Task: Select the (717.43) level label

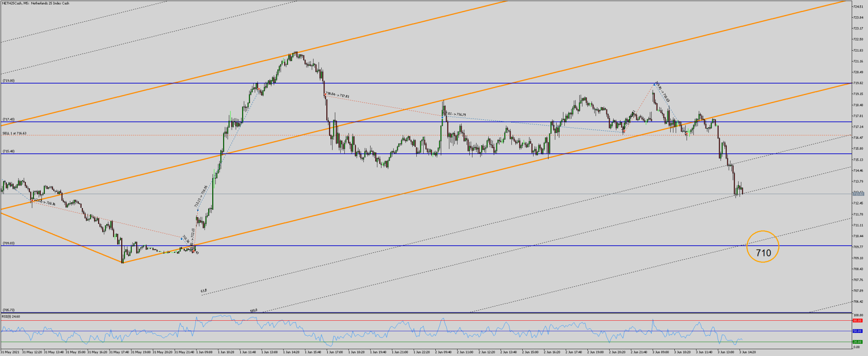Action: pos(9,119)
